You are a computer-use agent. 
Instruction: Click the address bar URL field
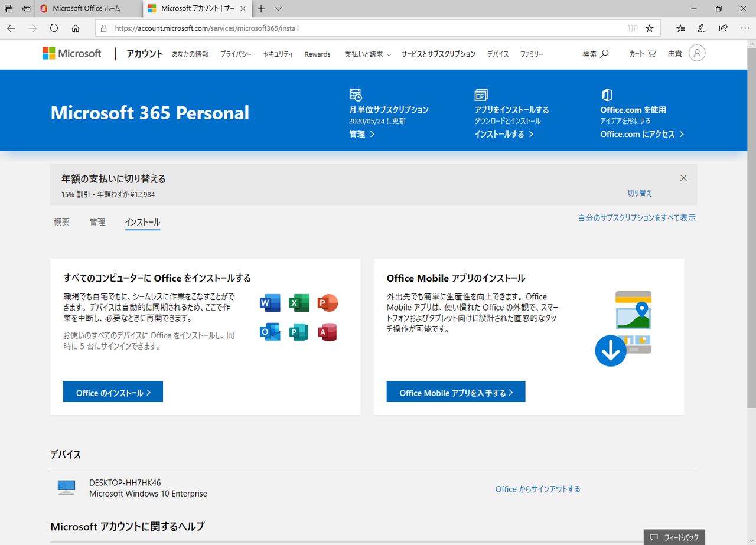[x=369, y=28]
